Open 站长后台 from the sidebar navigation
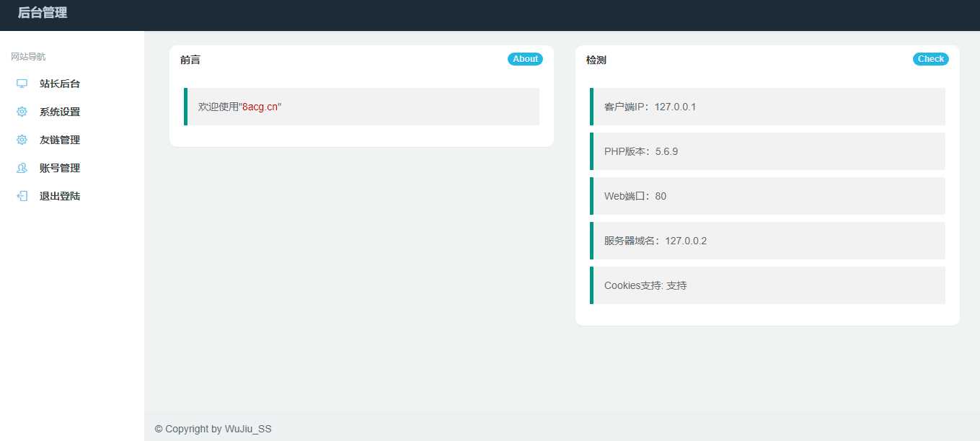 click(x=60, y=84)
